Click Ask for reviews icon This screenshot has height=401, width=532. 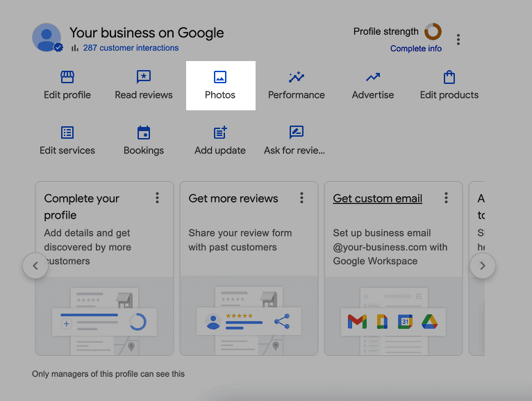(297, 133)
